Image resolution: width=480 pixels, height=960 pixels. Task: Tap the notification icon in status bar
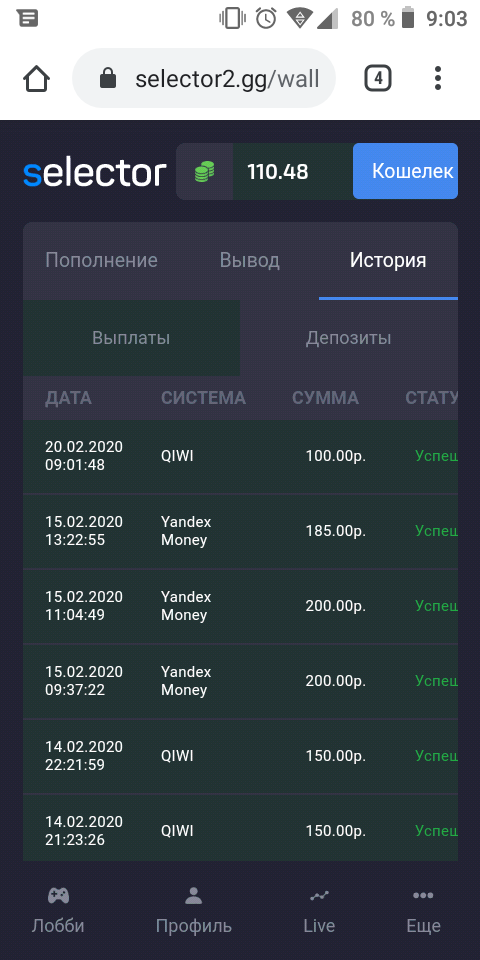point(28,18)
